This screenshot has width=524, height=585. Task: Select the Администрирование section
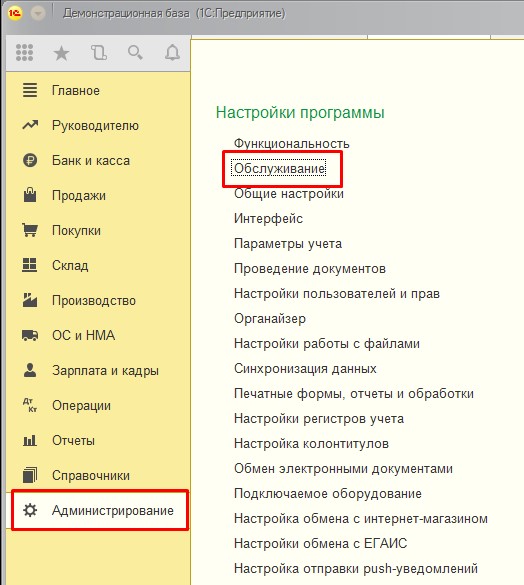click(x=113, y=511)
